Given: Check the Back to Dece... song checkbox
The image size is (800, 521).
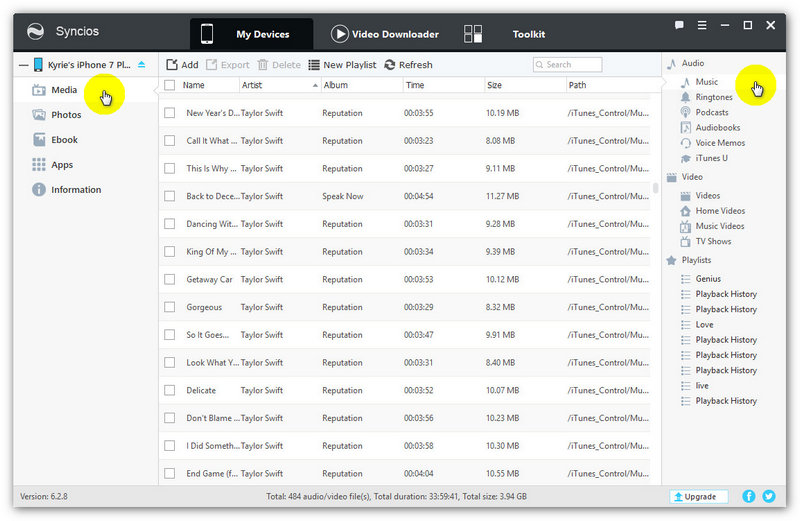Looking at the screenshot, I should [169, 196].
